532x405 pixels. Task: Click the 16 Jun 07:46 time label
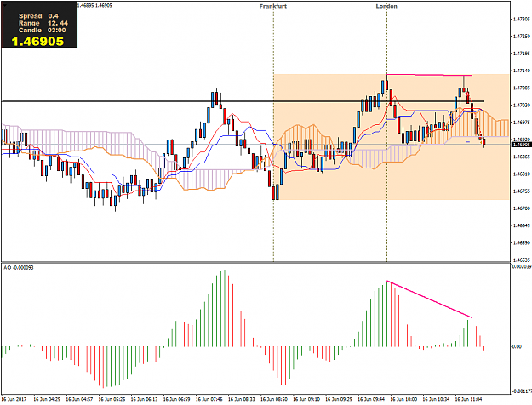209,399
